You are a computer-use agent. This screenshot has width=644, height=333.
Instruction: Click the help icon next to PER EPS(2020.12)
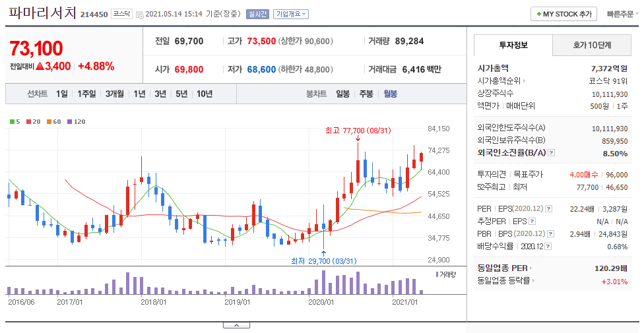coord(549,209)
